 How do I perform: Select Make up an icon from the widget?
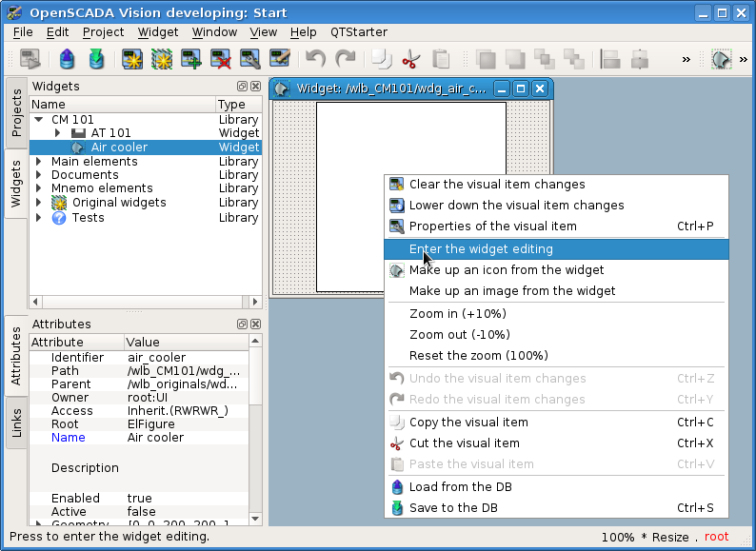tap(556, 270)
